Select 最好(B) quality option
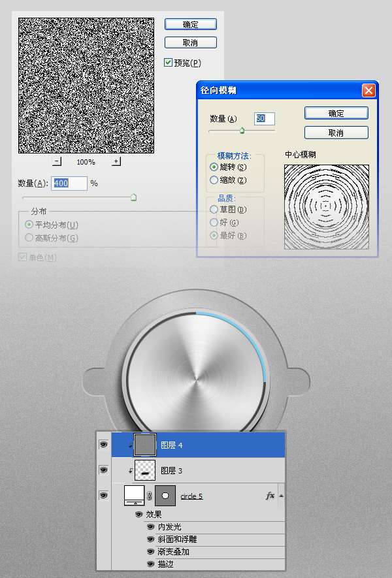The width and height of the screenshot is (392, 578). (x=214, y=235)
